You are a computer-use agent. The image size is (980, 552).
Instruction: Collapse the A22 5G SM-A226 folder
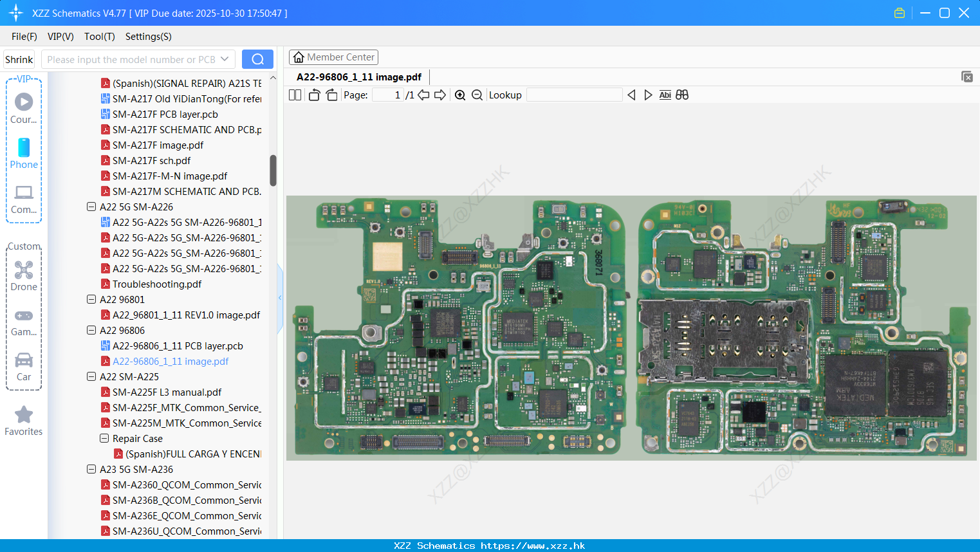tap(91, 207)
